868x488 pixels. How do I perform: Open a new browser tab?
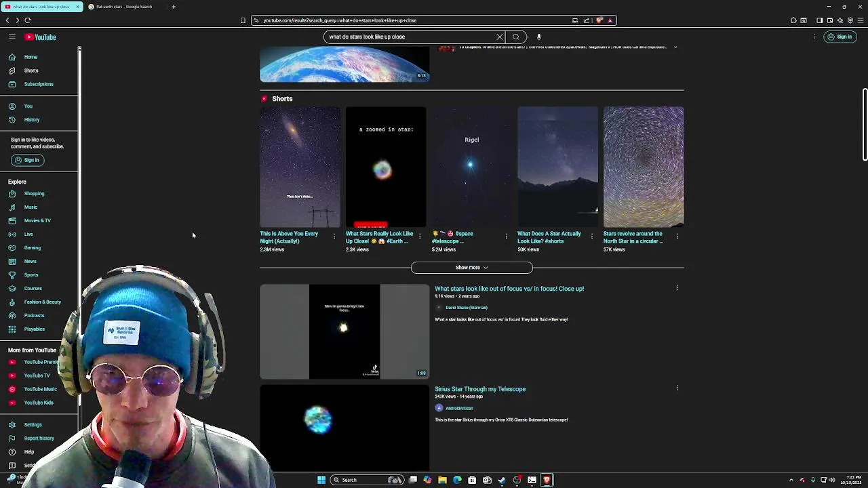pos(173,7)
